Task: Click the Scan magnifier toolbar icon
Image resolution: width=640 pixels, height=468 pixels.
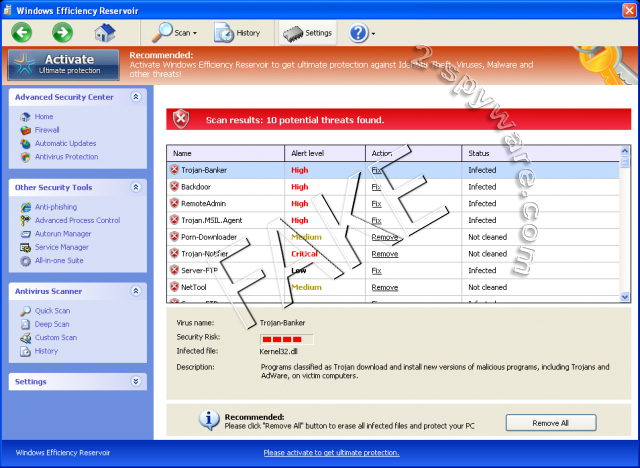Action: pos(162,33)
